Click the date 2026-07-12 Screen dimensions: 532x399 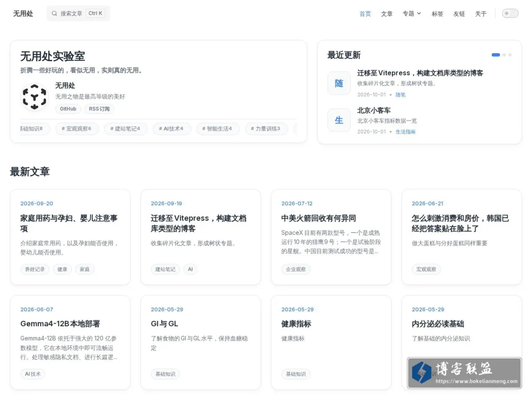[297, 203]
